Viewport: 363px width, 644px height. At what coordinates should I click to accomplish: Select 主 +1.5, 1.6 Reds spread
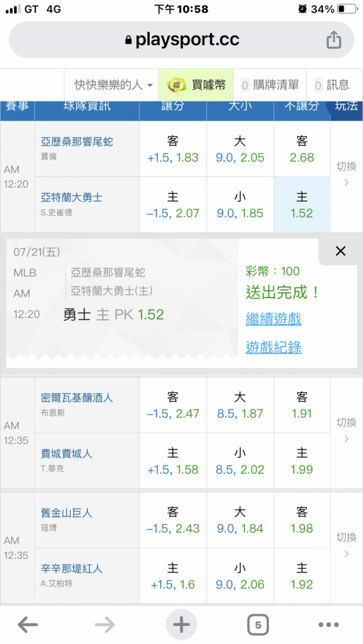(x=173, y=576)
